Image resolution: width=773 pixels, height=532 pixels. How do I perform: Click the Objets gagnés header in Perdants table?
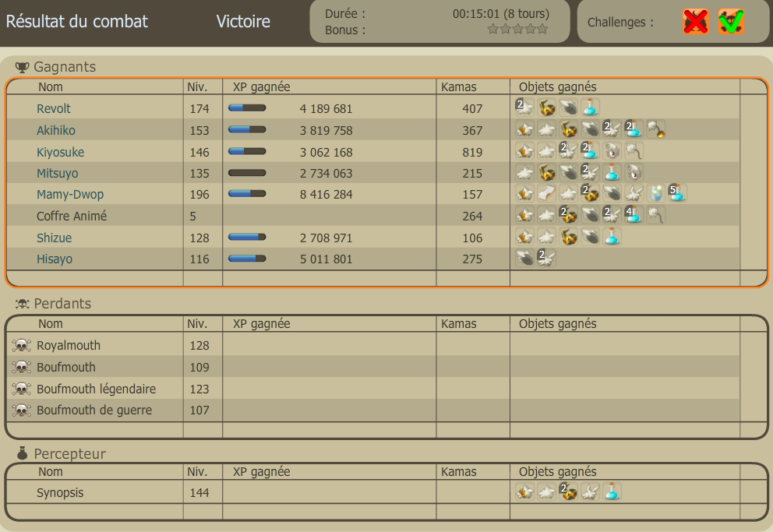pyautogui.click(x=558, y=323)
